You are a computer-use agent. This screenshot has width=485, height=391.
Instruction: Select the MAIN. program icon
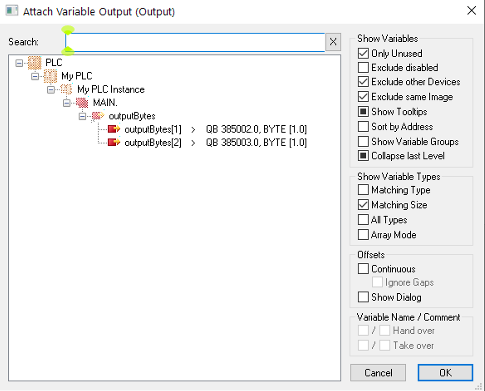[82, 103]
